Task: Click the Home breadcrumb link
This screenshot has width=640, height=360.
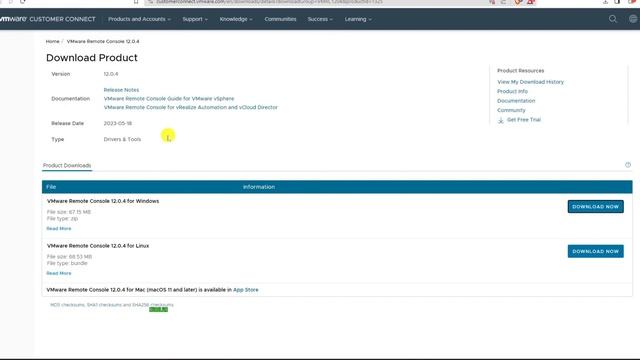Action: coord(52,41)
